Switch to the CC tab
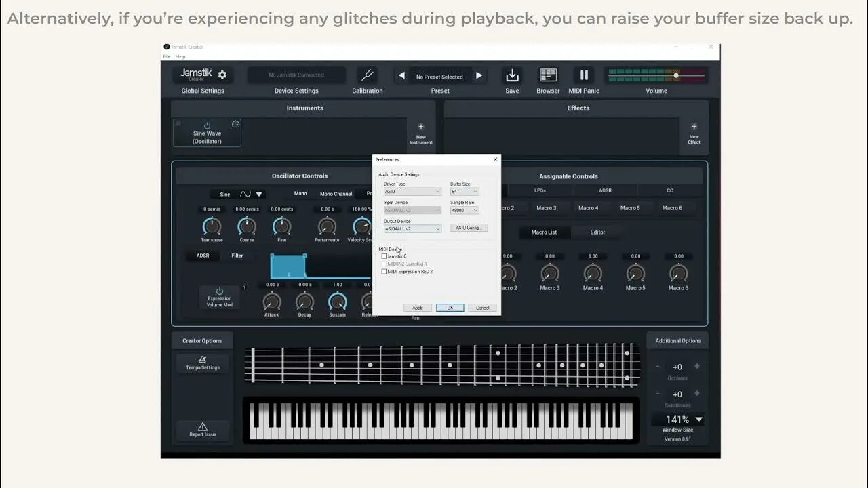The height and width of the screenshot is (488, 868). point(670,190)
